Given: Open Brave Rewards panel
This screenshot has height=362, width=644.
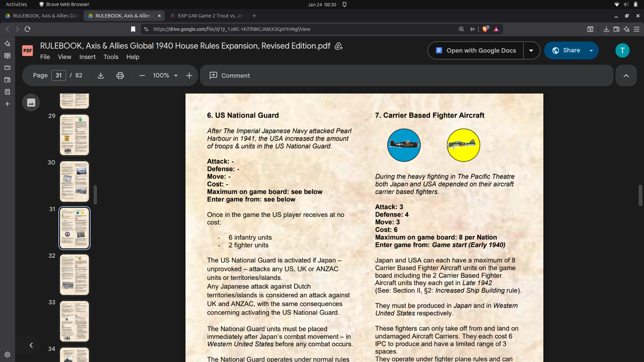Looking at the screenshot, I should coord(497,29).
